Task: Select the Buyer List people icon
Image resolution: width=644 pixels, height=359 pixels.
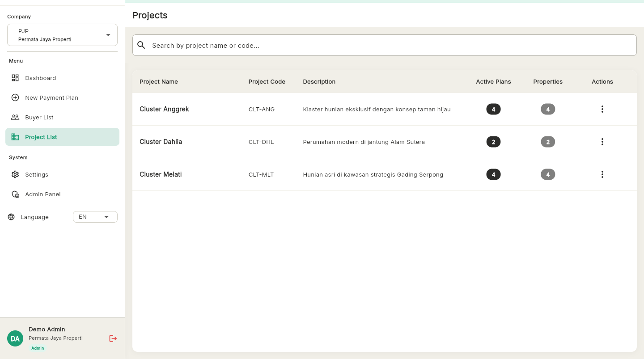Action: click(x=15, y=117)
